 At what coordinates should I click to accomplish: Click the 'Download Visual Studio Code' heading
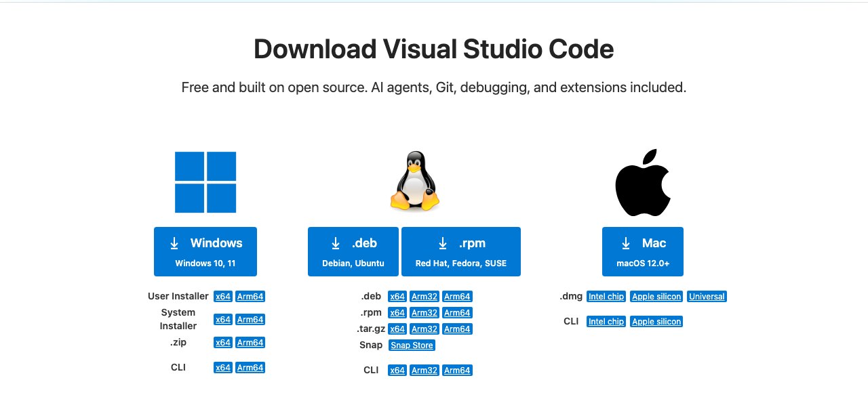click(x=434, y=49)
